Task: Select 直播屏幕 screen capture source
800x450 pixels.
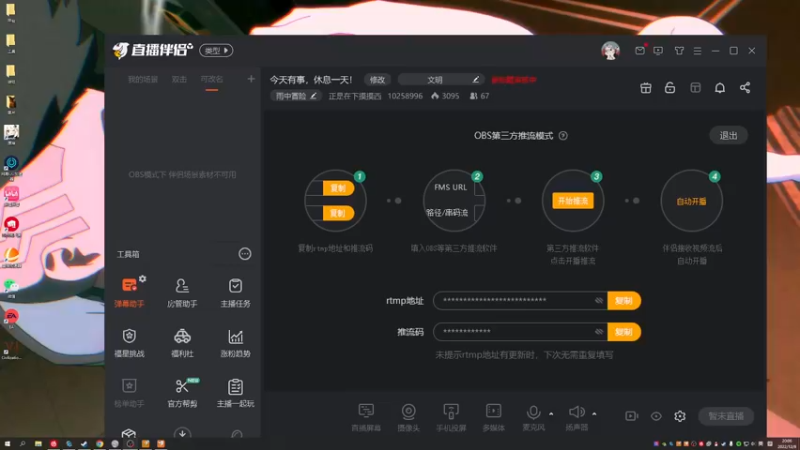Action: pos(366,417)
